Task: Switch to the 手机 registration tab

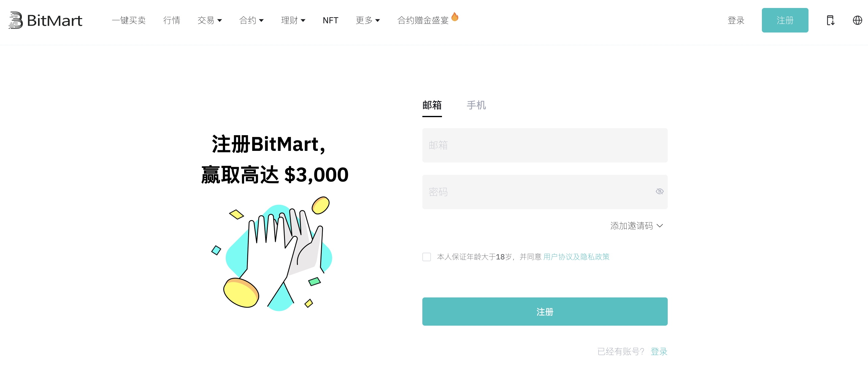Action: click(x=476, y=105)
